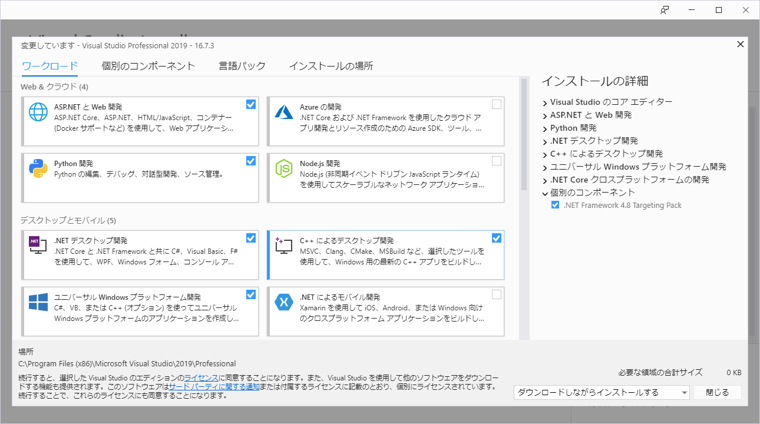
Task: Uncheck the .NET デスクトップ開発 workload
Action: coord(251,238)
